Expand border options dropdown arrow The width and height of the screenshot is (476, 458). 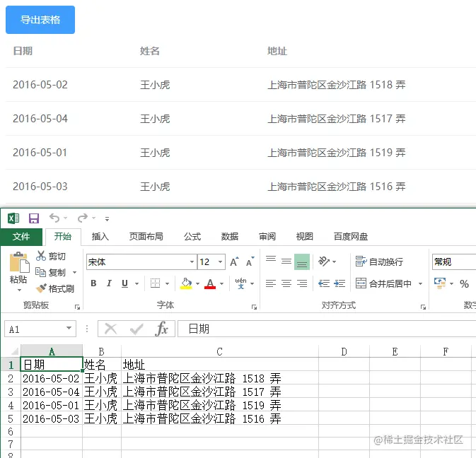167,283
